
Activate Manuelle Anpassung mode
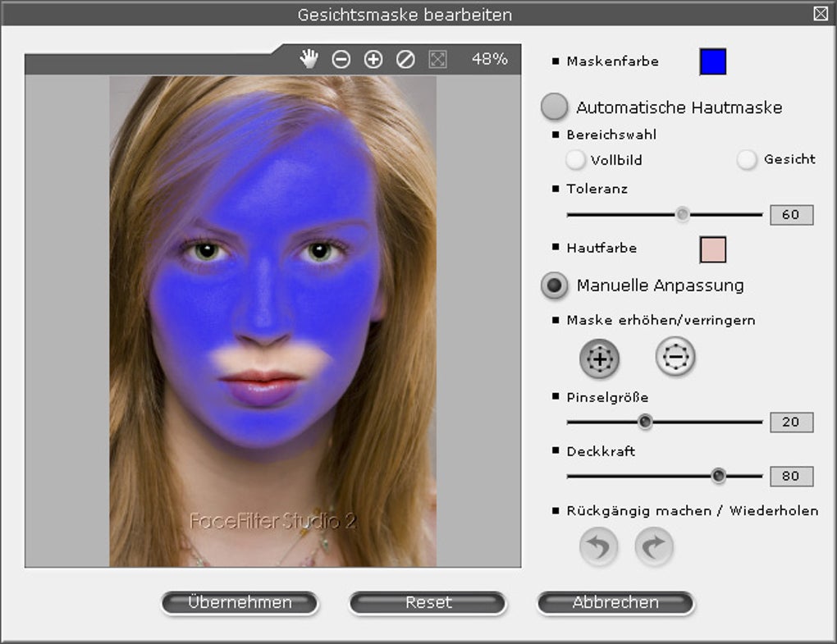(555, 286)
